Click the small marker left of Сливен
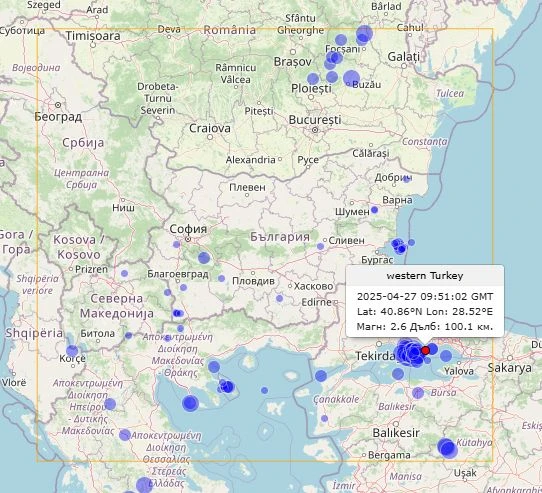Screen dimensions: 542x493 [x=320, y=246]
